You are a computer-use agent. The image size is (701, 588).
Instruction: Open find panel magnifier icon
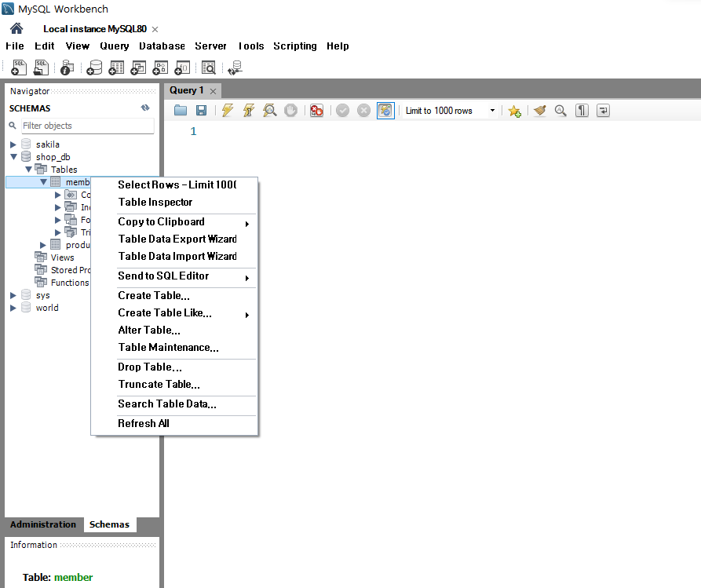pyautogui.click(x=560, y=111)
